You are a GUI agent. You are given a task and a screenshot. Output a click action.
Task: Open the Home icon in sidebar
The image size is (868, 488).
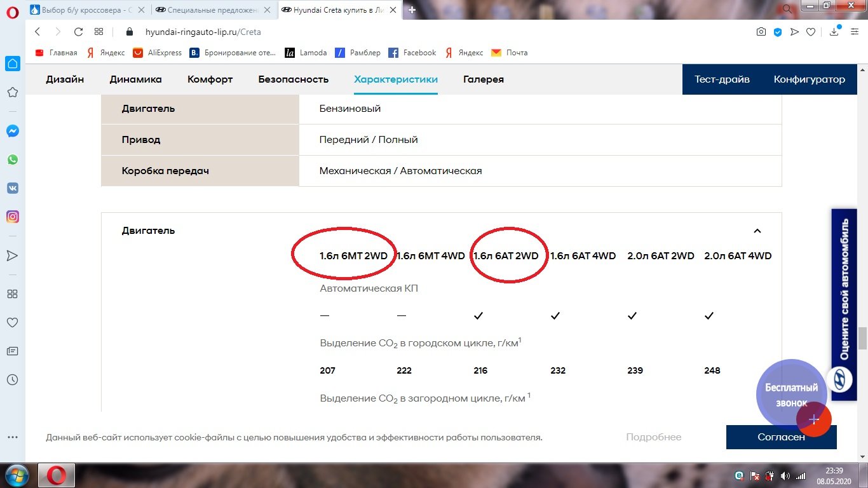tap(12, 63)
